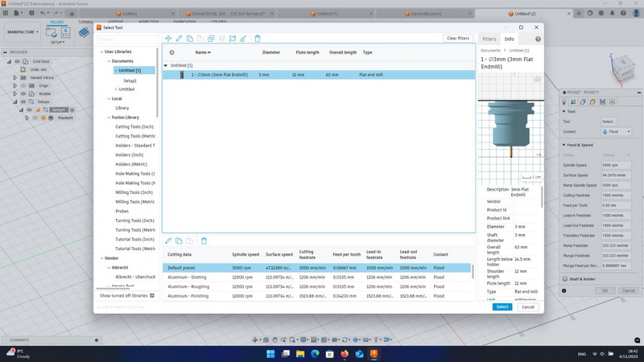Switch to the Info tab

click(510, 39)
